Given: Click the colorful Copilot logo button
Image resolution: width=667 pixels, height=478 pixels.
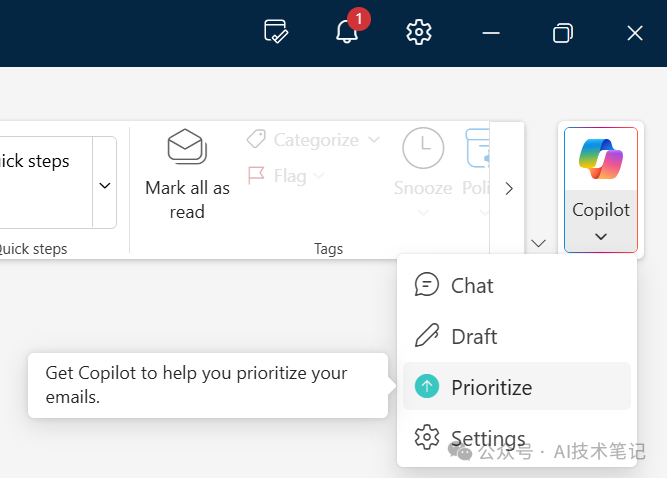Looking at the screenshot, I should [x=601, y=159].
